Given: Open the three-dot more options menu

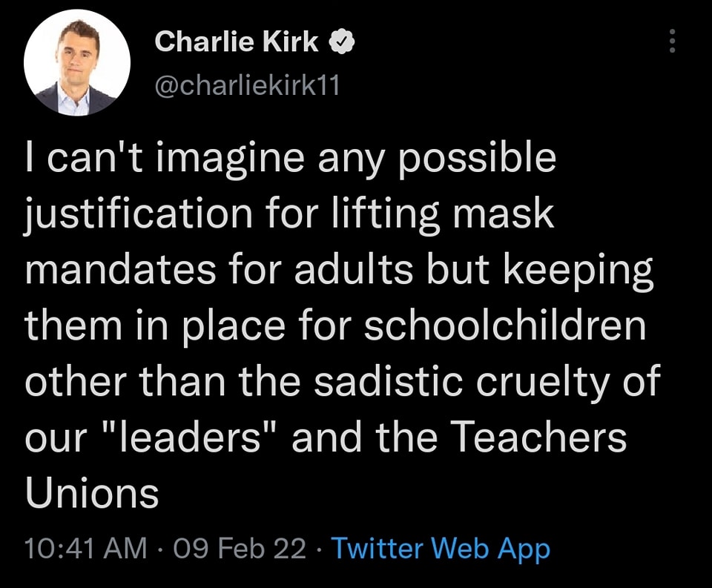Looking at the screenshot, I should click(673, 42).
